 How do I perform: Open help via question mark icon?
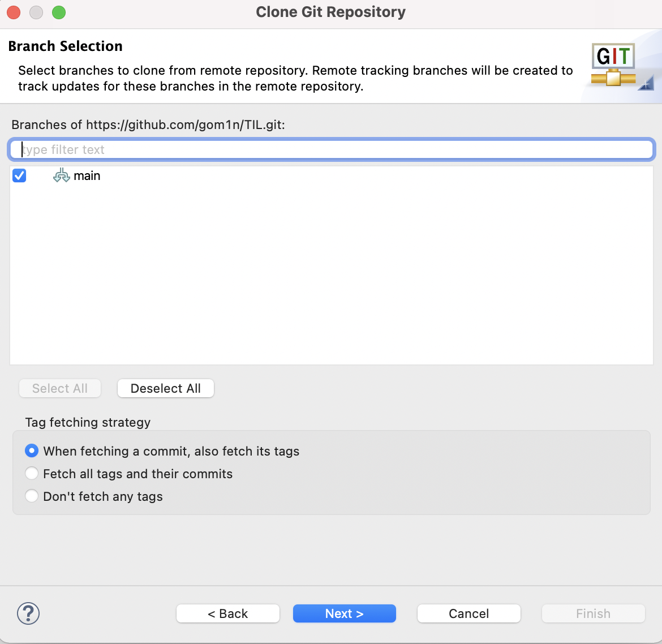[x=28, y=613]
